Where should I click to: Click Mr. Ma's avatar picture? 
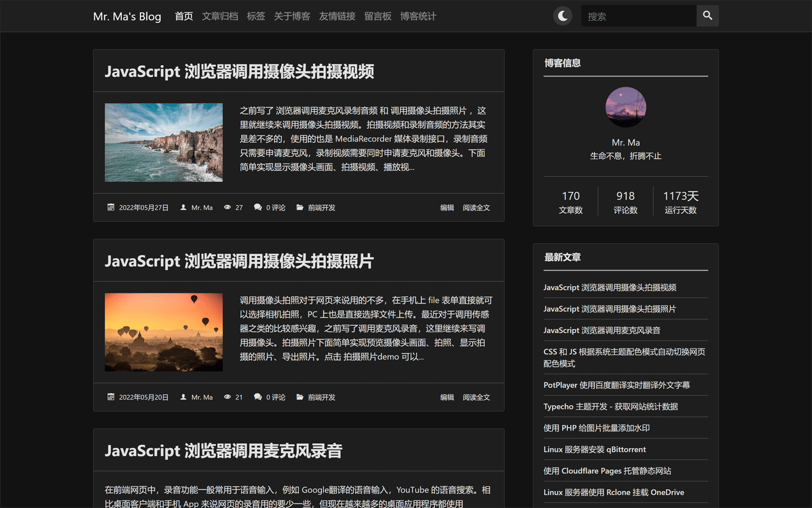[625, 107]
